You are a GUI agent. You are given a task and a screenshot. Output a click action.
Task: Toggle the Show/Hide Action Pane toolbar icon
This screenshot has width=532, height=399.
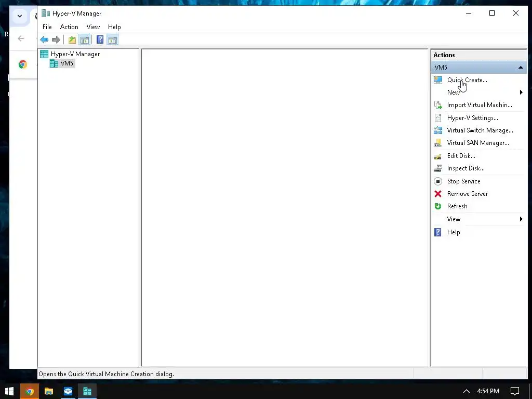pos(113,39)
